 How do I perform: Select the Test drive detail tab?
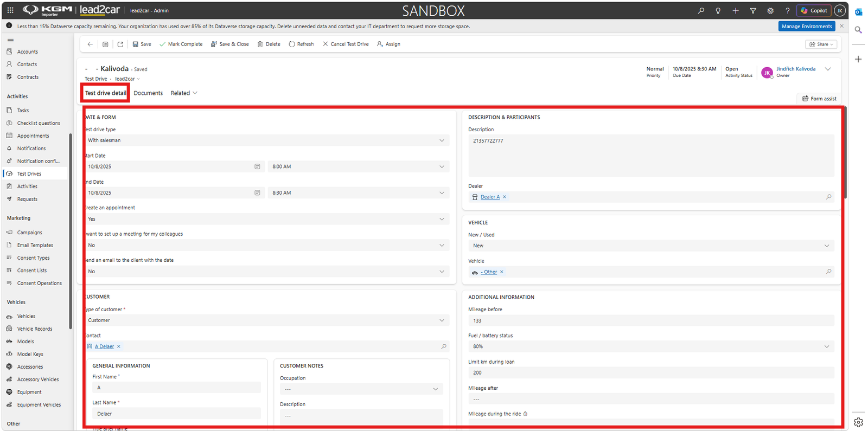106,93
